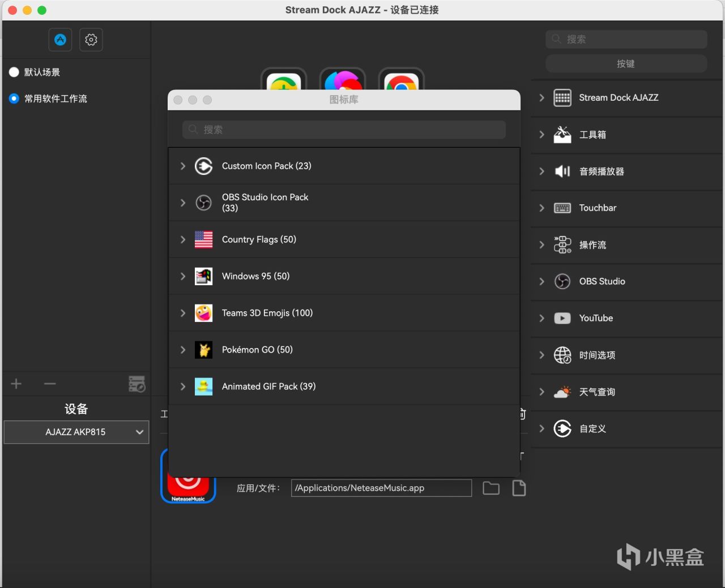Close the 图标库 window

point(178,100)
